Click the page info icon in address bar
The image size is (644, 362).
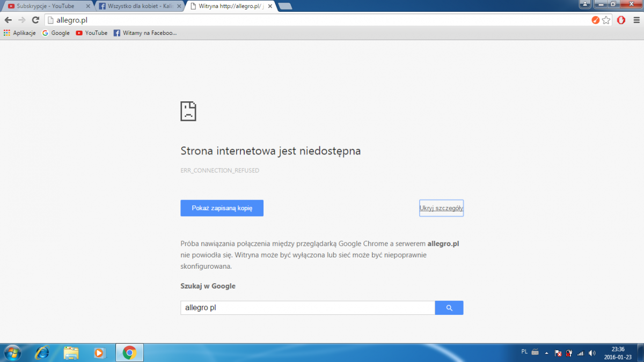pyautogui.click(x=51, y=20)
